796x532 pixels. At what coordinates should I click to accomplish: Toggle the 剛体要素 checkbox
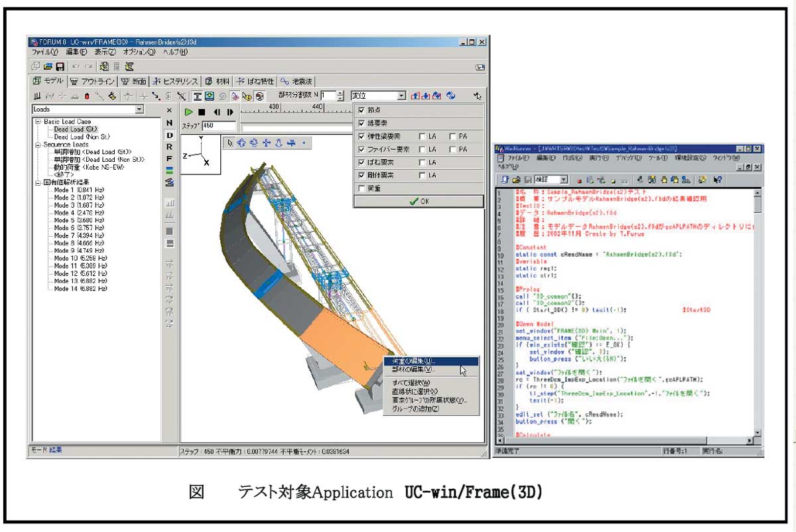(362, 176)
